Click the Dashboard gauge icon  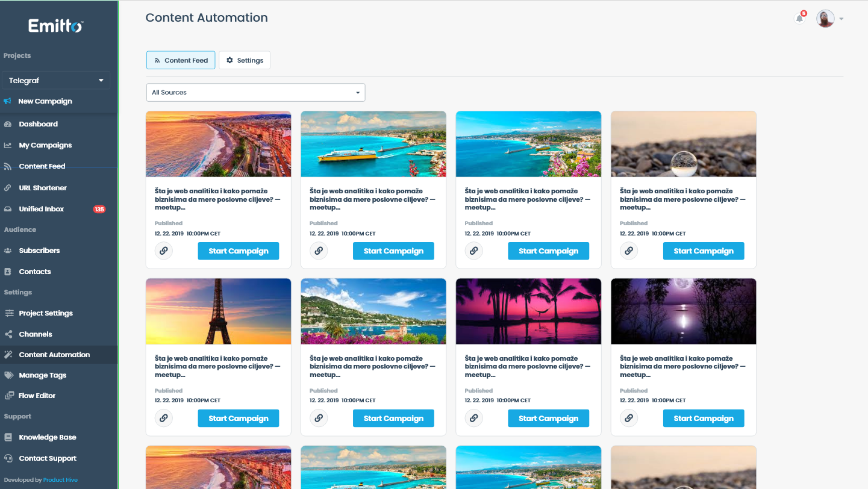(x=8, y=124)
